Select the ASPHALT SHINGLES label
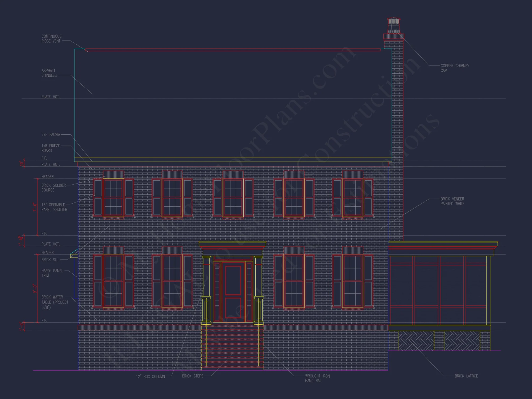This screenshot has width=532, height=399. [x=49, y=73]
